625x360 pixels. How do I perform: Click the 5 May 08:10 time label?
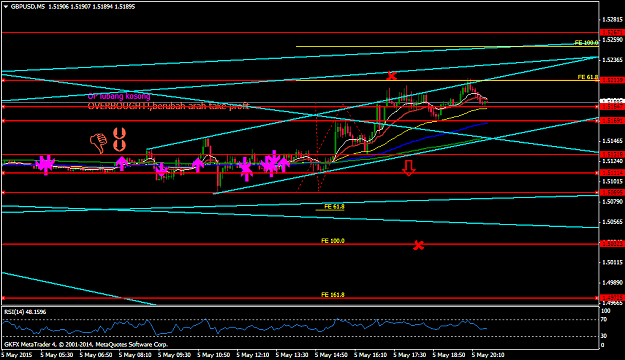click(x=135, y=355)
